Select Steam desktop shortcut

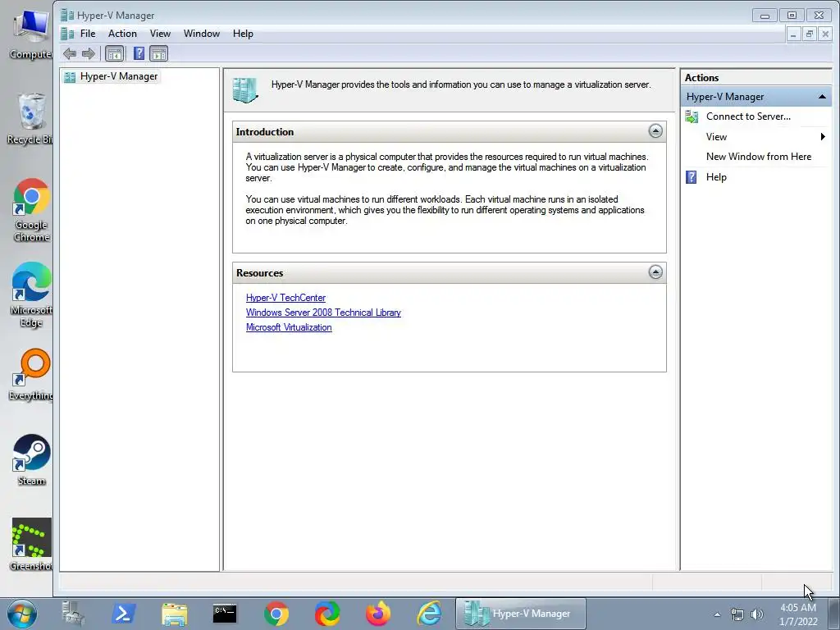pos(31,459)
